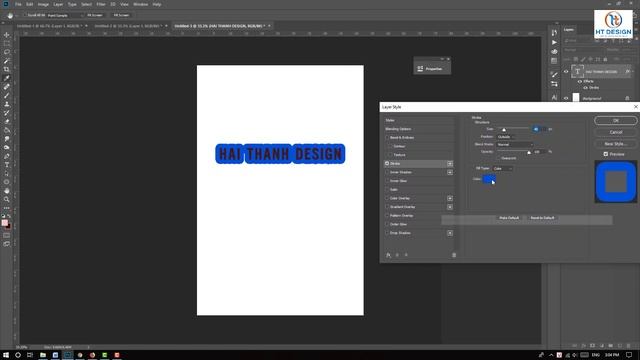This screenshot has height=360, width=640.
Task: Select the Pen tool
Action: click(x=7, y=156)
